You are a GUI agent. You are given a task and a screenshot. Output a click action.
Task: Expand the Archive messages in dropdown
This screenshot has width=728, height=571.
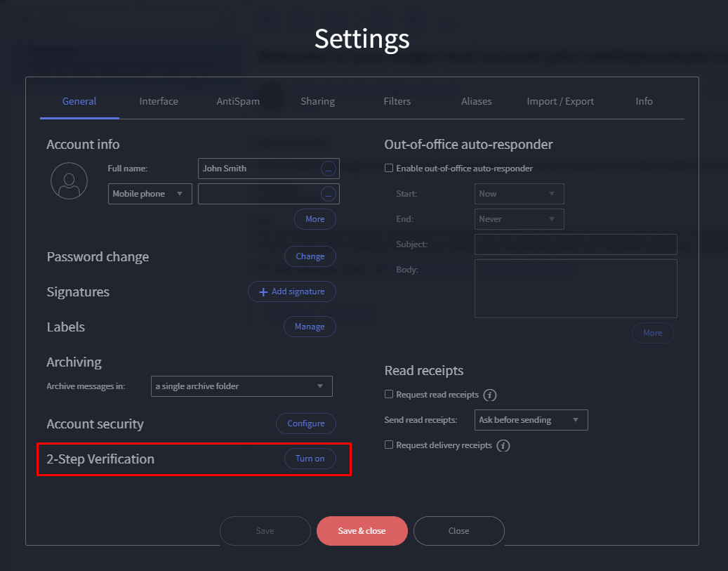click(241, 386)
